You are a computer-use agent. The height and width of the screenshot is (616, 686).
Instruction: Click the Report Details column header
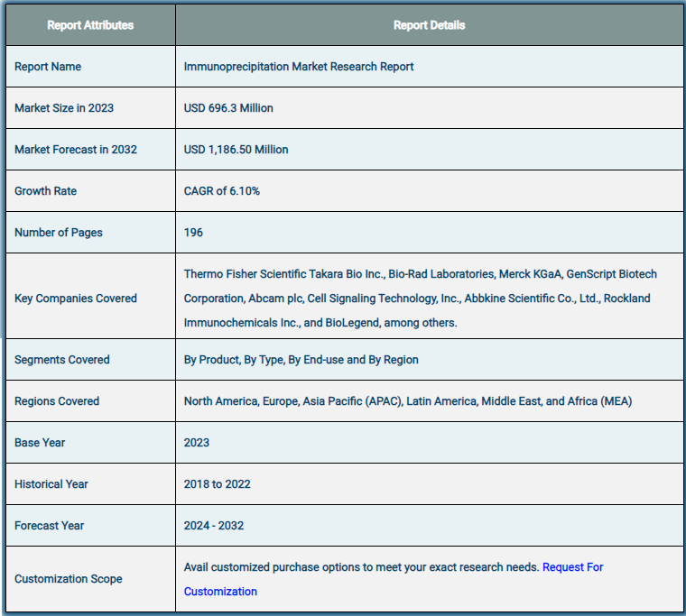pyautogui.click(x=429, y=25)
